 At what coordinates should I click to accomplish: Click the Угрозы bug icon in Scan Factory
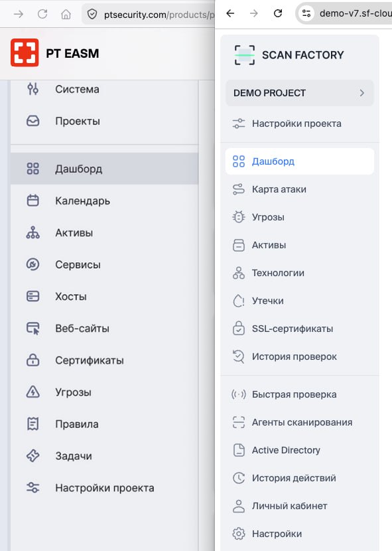coord(239,217)
